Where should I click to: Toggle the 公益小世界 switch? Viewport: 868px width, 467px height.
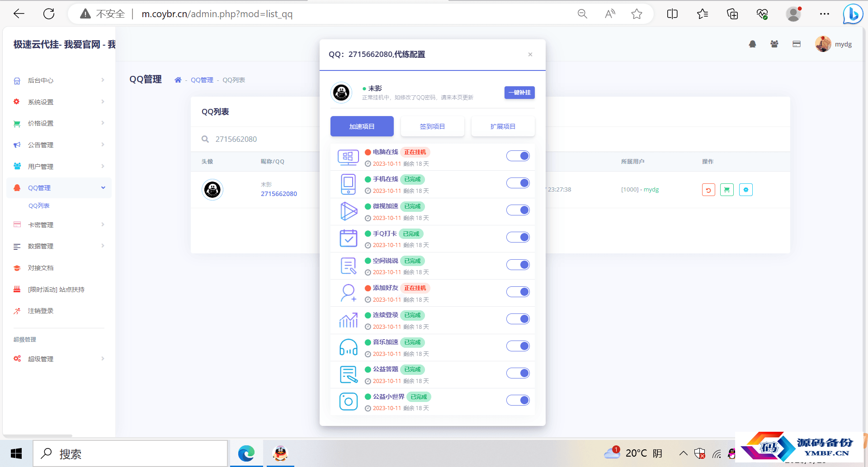(x=518, y=400)
